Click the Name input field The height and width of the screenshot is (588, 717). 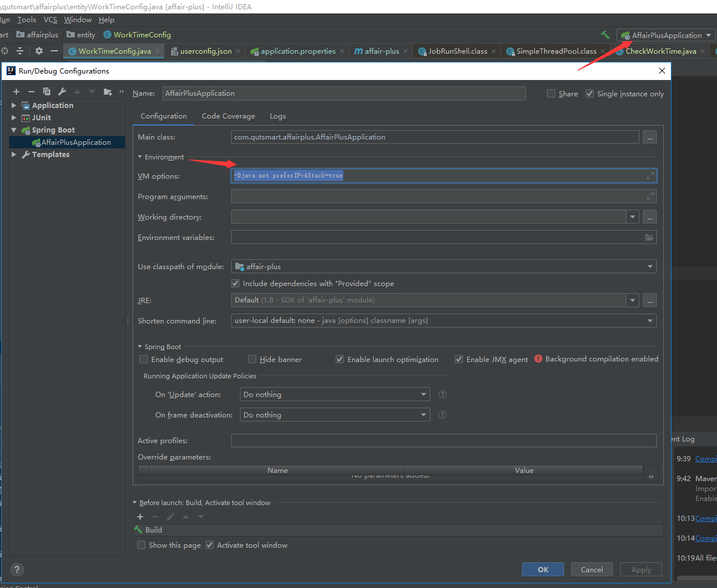click(x=344, y=93)
